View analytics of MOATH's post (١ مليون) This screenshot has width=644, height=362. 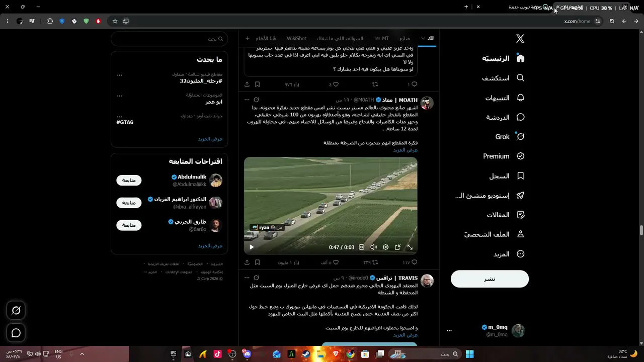click(289, 262)
